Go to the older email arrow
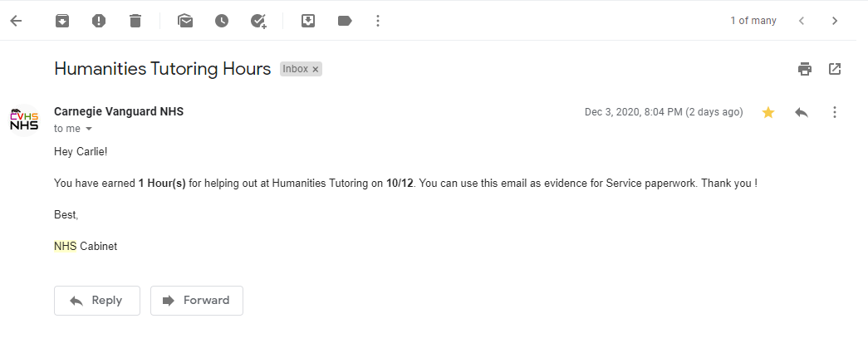Screen dimensions: 868x353 click(835, 21)
